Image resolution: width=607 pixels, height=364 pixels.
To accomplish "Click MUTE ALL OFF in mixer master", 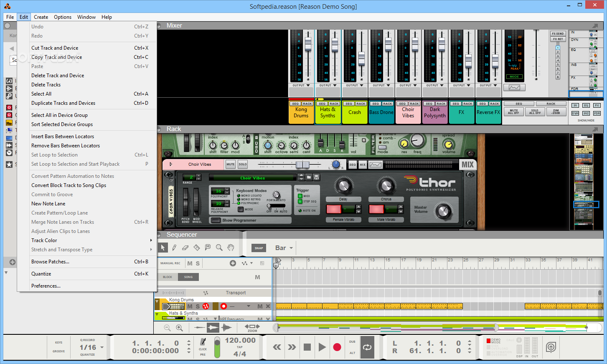I will click(513, 112).
